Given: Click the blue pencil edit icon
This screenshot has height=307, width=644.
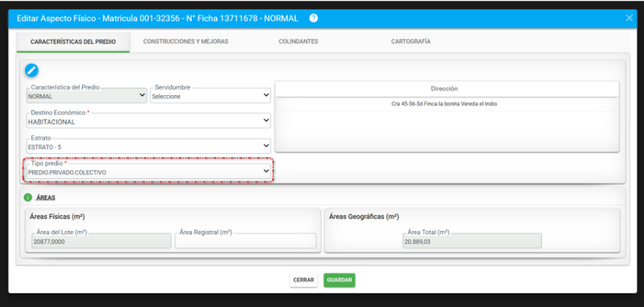Looking at the screenshot, I should point(31,70).
